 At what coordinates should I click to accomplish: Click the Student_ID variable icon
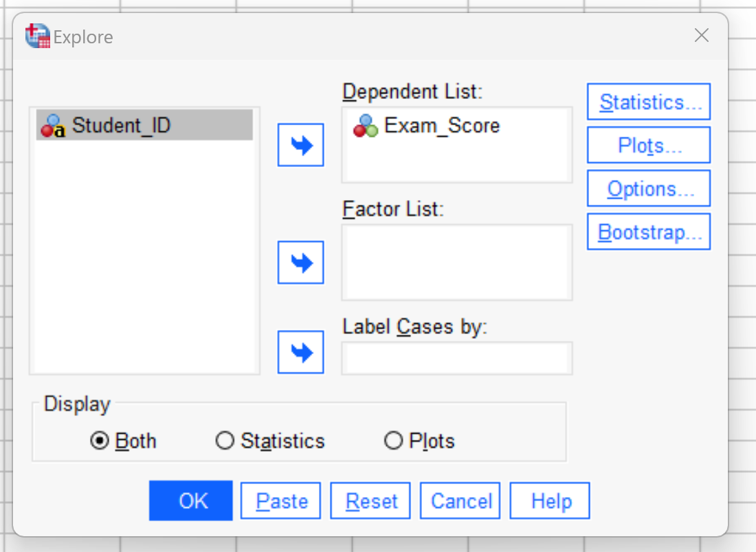pyautogui.click(x=53, y=126)
